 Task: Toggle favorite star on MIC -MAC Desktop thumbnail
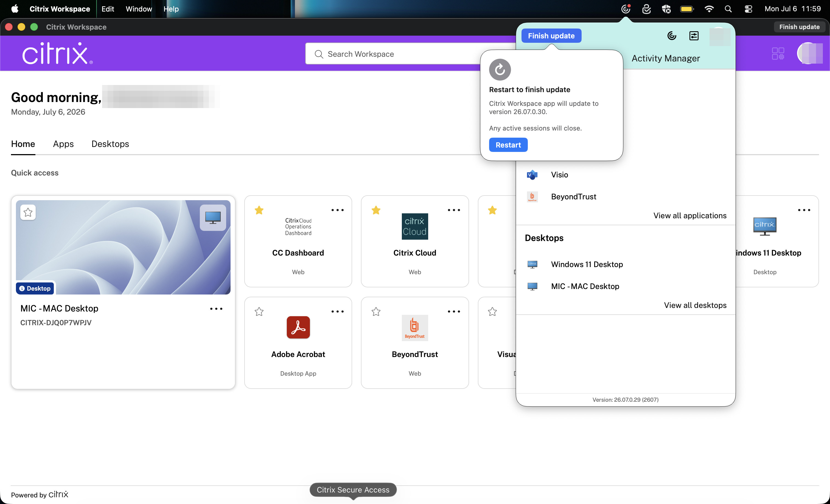[28, 212]
